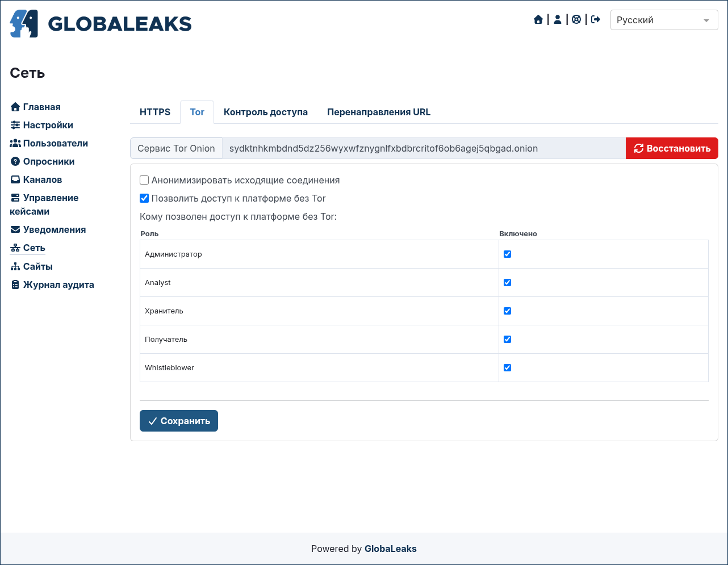Click the home icon in the top header
The height and width of the screenshot is (565, 728).
tap(538, 20)
